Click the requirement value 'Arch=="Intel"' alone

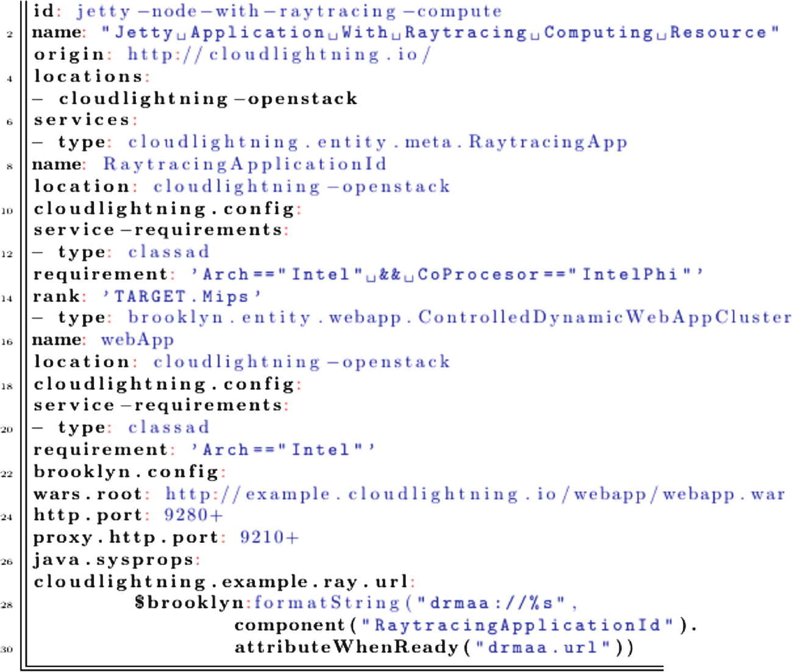(x=283, y=450)
